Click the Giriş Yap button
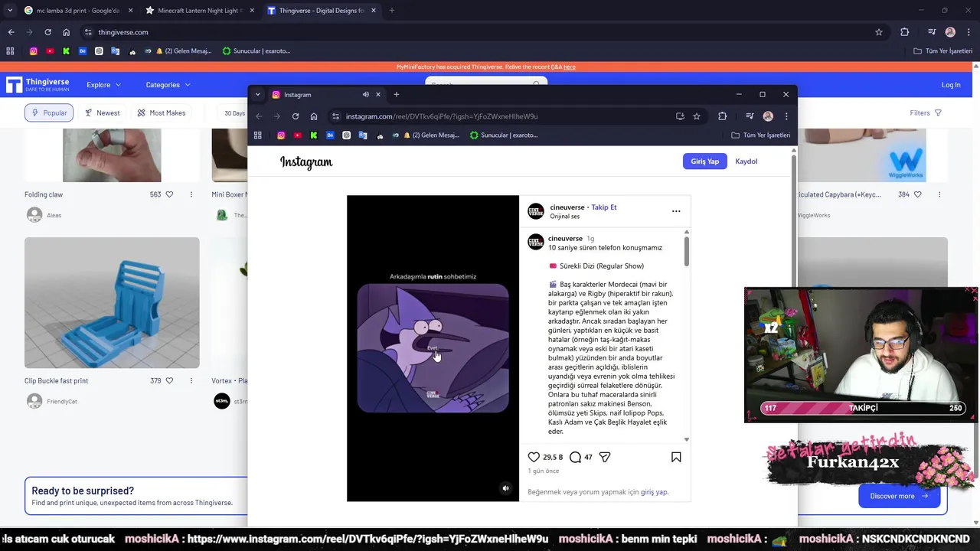 pos(704,161)
